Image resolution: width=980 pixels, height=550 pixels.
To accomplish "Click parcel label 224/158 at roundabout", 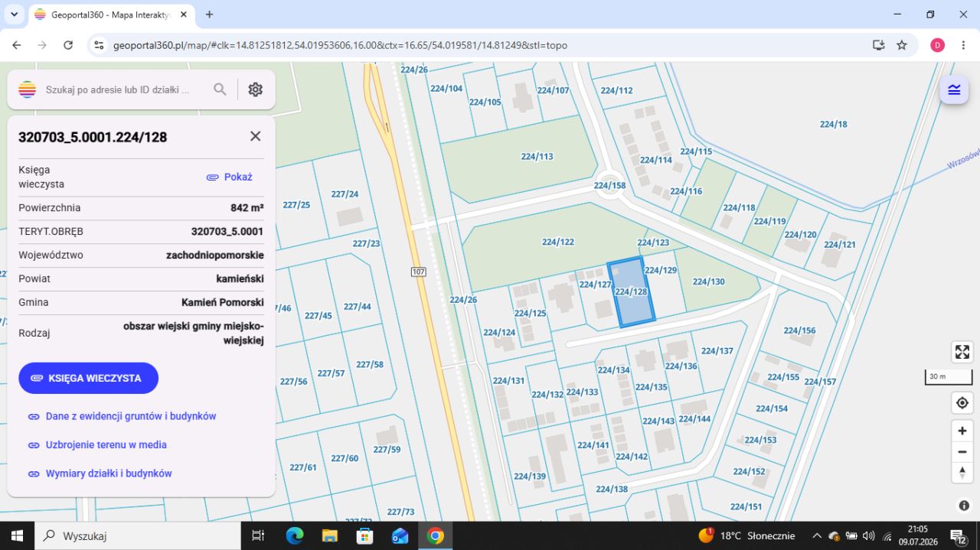I will tap(609, 185).
